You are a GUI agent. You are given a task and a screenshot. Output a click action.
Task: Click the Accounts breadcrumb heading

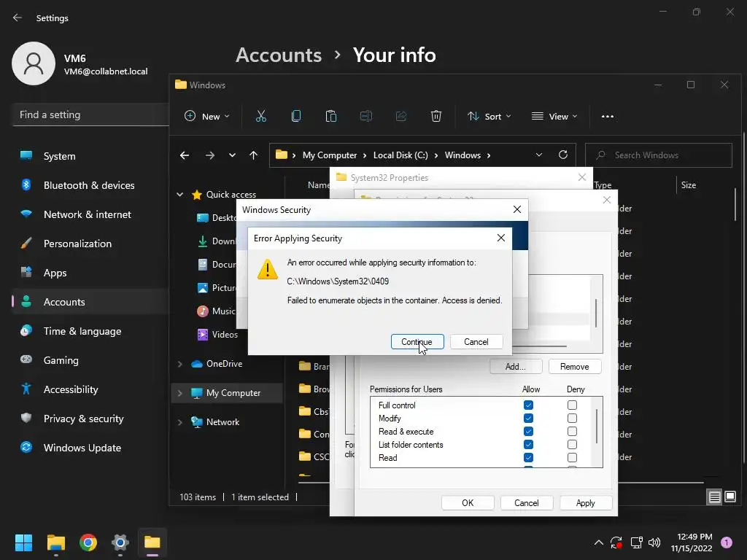tap(279, 55)
